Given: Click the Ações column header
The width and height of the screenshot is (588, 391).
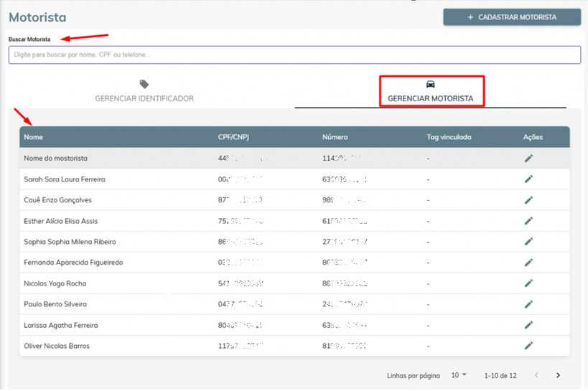Looking at the screenshot, I should point(533,137).
